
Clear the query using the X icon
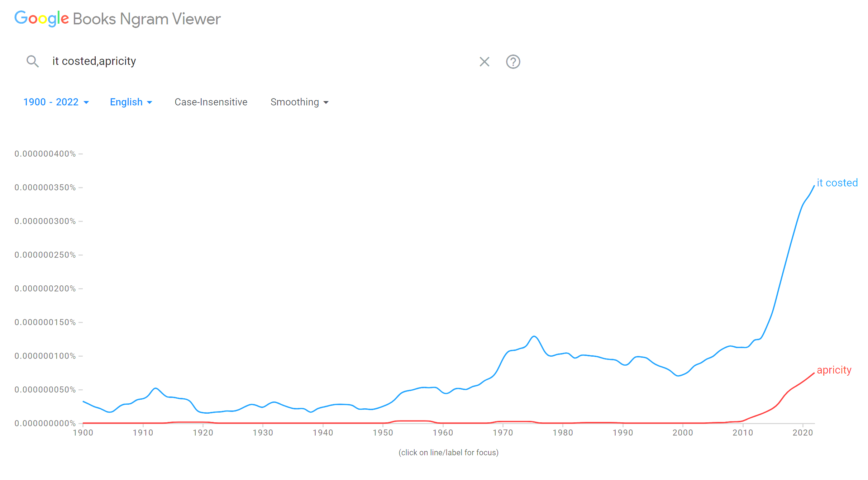(484, 62)
